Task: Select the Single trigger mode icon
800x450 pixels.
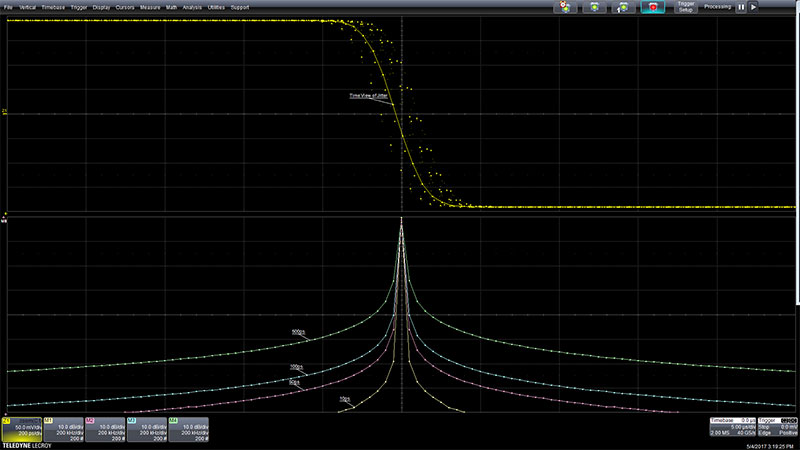Action: [624, 7]
